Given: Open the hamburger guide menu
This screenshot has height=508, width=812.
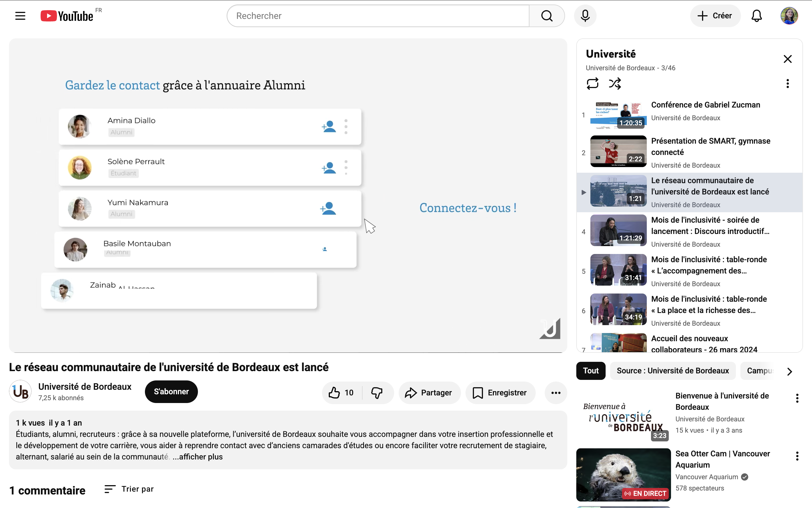Looking at the screenshot, I should coord(20,16).
